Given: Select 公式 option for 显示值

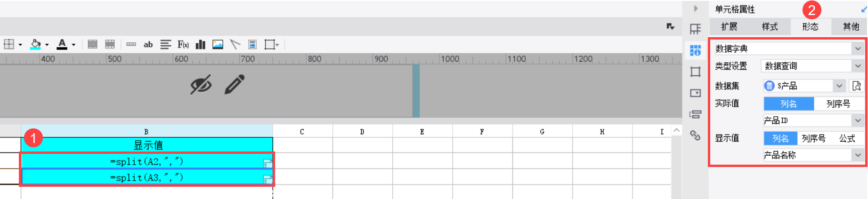Looking at the screenshot, I should click(x=847, y=138).
